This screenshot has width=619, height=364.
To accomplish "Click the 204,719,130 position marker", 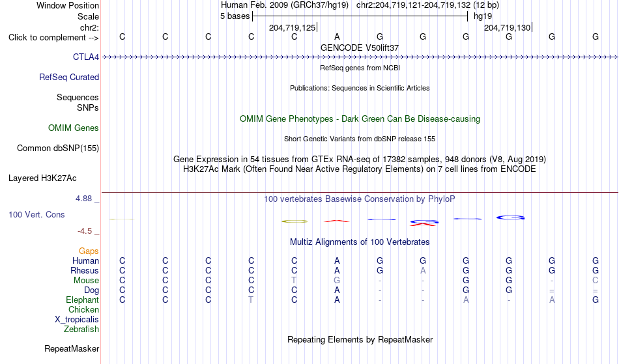I will pyautogui.click(x=508, y=27).
